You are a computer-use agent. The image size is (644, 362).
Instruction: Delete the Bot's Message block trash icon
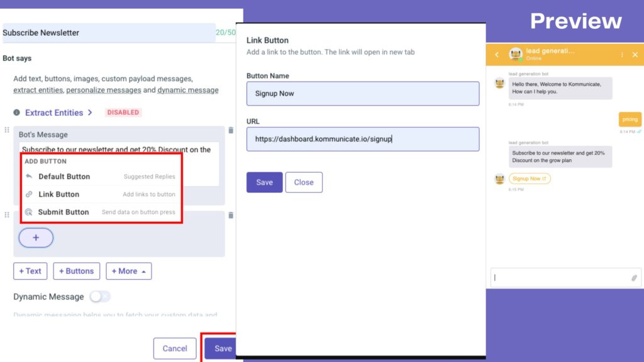(x=231, y=130)
